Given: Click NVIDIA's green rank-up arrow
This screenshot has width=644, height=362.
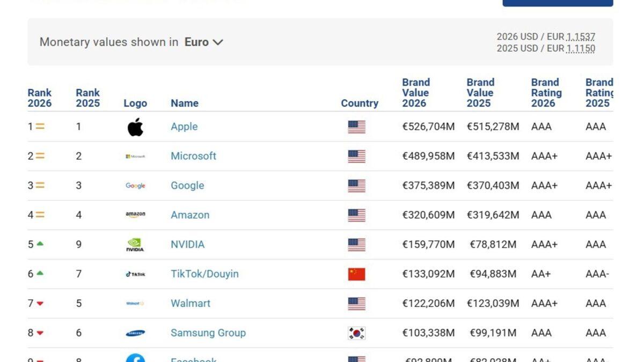Looking at the screenshot, I should 40,244.
